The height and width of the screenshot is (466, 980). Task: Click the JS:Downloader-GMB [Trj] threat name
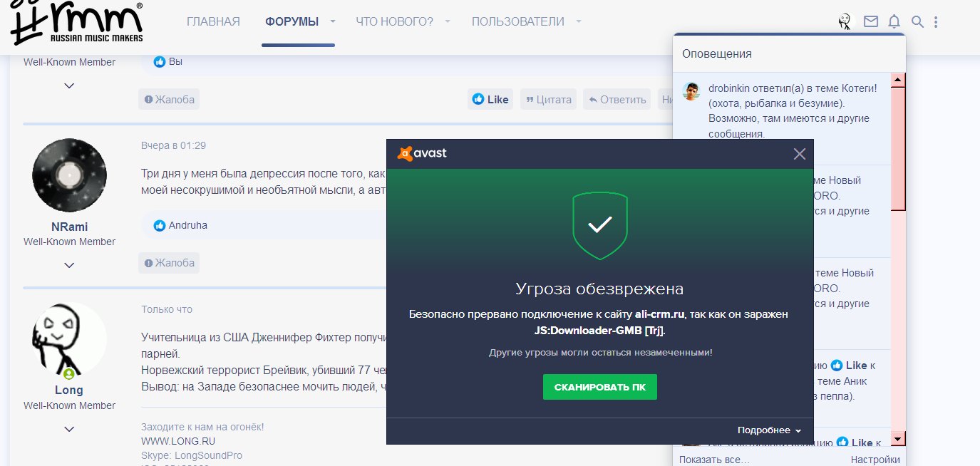[x=599, y=331]
